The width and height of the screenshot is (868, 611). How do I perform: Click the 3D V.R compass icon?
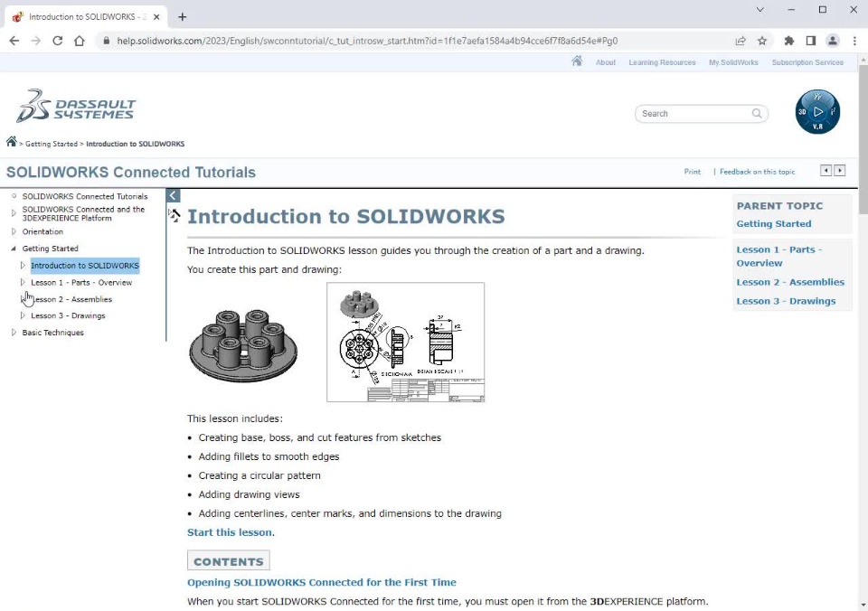[817, 112]
